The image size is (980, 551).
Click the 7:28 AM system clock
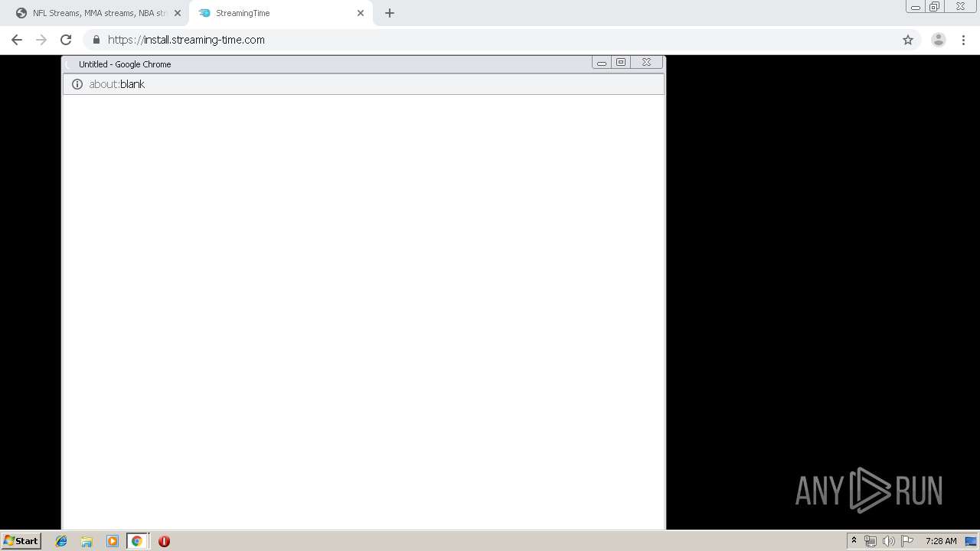(941, 541)
